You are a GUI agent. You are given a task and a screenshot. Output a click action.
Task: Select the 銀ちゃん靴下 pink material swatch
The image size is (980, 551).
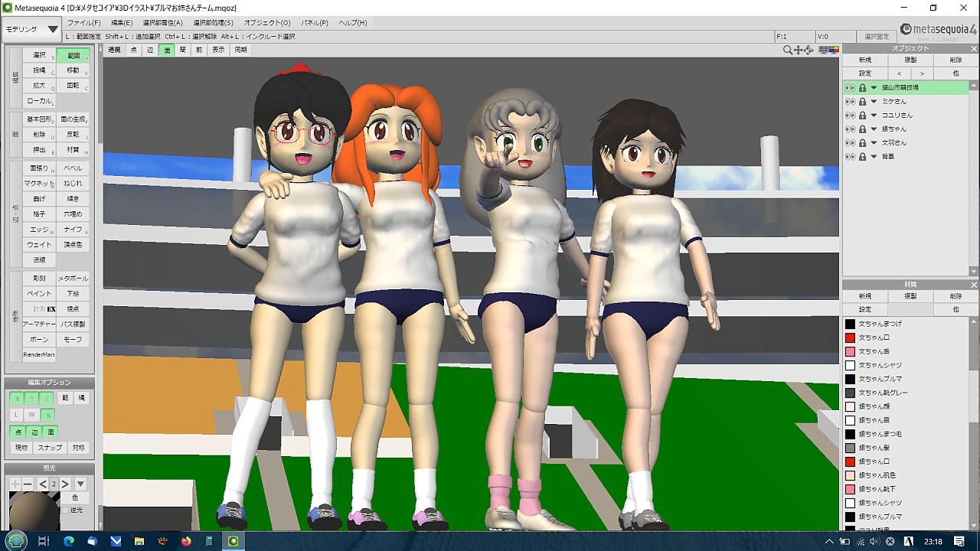850,489
